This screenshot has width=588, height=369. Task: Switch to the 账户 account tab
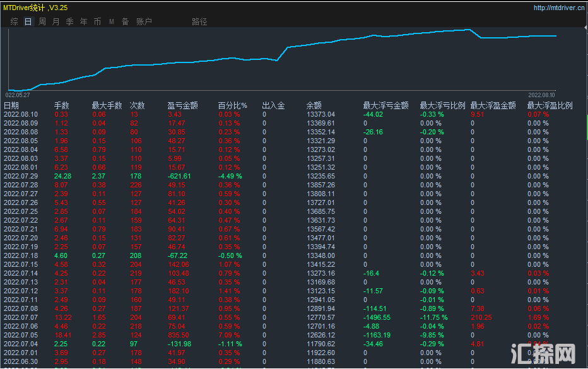144,21
